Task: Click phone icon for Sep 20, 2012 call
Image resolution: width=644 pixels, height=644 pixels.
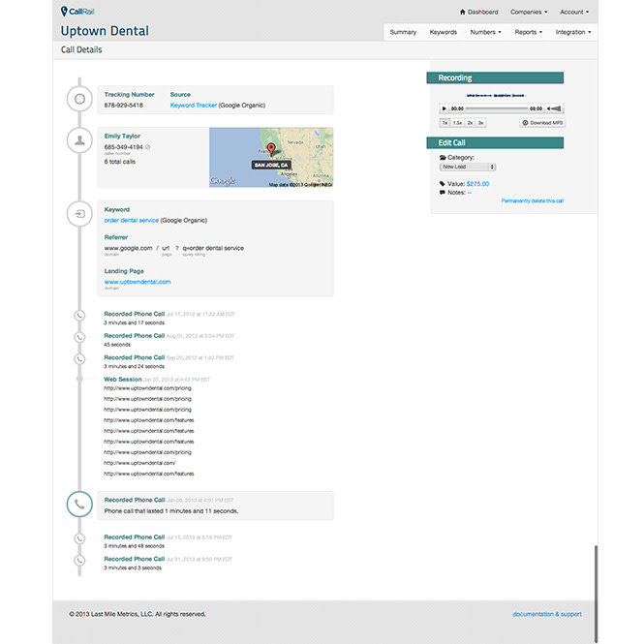Action: 79,359
